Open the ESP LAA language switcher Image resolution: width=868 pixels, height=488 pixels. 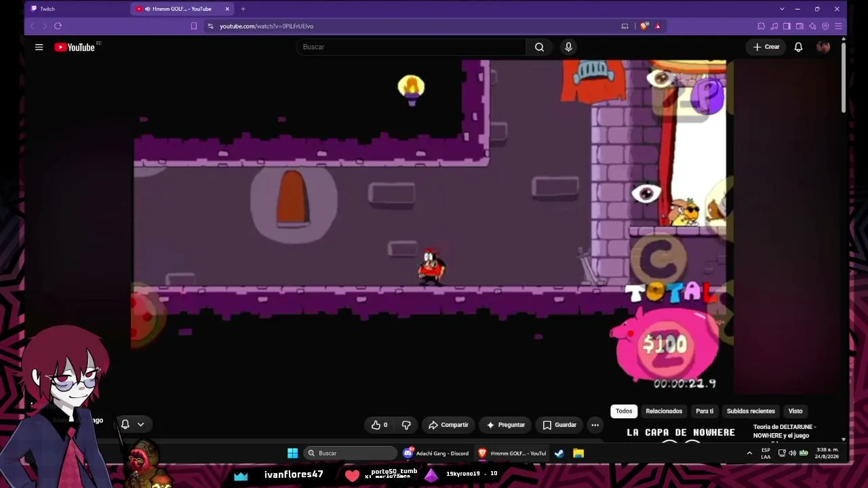pyautogui.click(x=766, y=453)
